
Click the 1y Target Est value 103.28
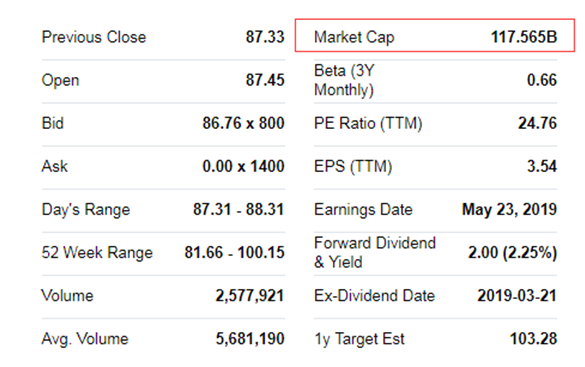click(533, 339)
